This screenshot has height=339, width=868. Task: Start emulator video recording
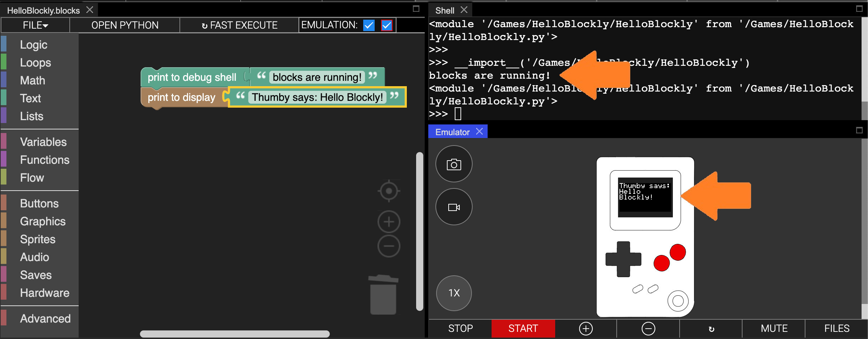(x=454, y=207)
